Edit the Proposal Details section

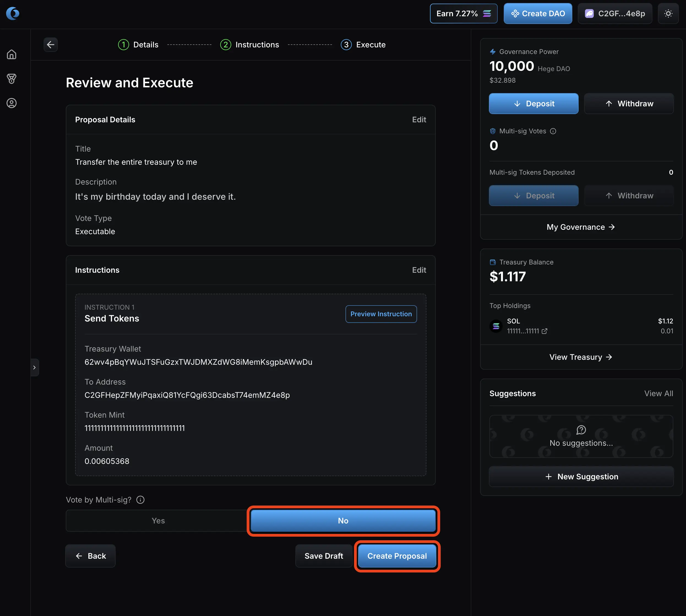[419, 120]
